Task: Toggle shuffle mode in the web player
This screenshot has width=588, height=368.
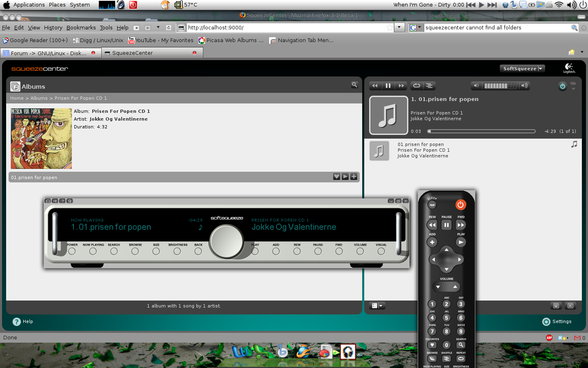Action: pos(429,86)
